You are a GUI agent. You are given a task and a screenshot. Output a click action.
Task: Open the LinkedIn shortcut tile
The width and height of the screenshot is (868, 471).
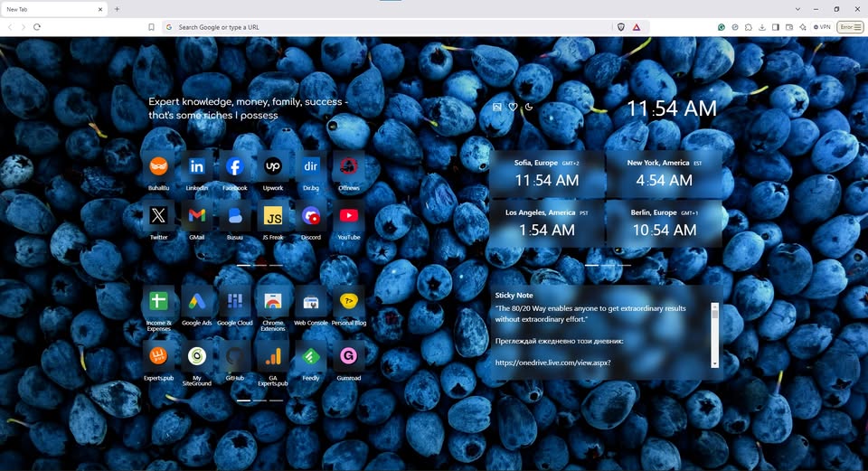(196, 167)
